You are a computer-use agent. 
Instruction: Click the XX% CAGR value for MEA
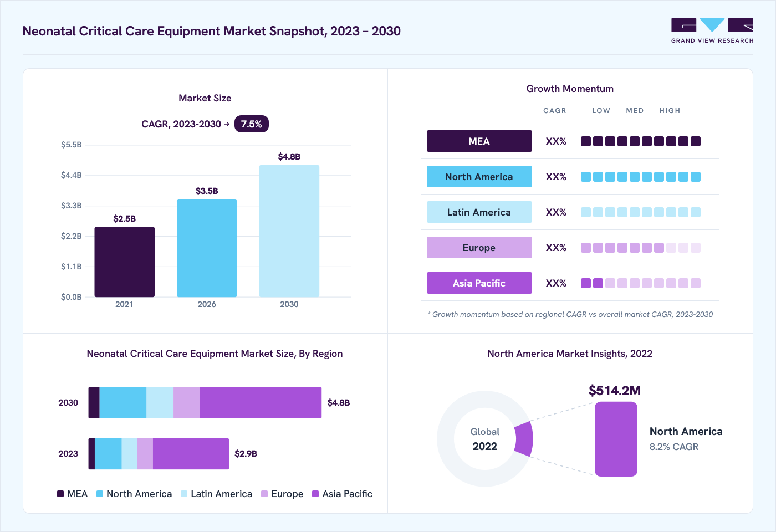[x=556, y=141]
